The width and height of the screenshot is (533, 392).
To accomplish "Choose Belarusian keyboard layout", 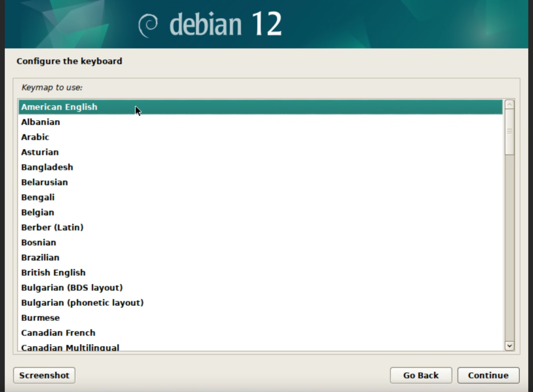I will click(260, 182).
